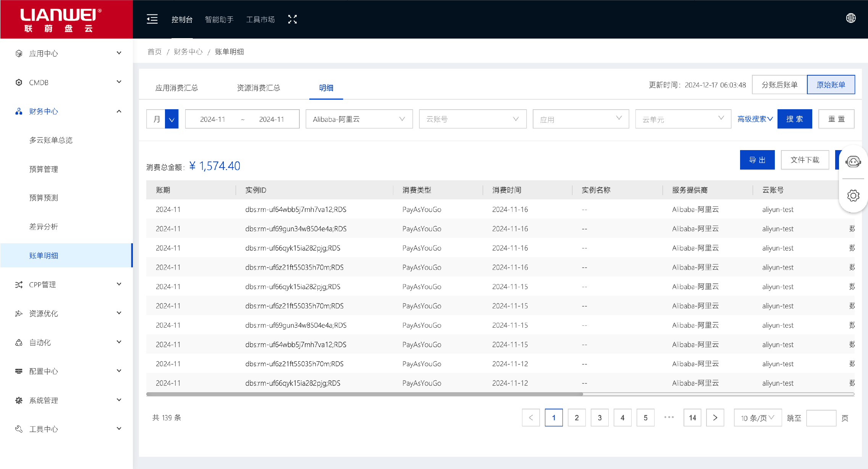Screen dimensions: 868x469
Task: Click the 跳至 page number input
Action: click(x=821, y=418)
